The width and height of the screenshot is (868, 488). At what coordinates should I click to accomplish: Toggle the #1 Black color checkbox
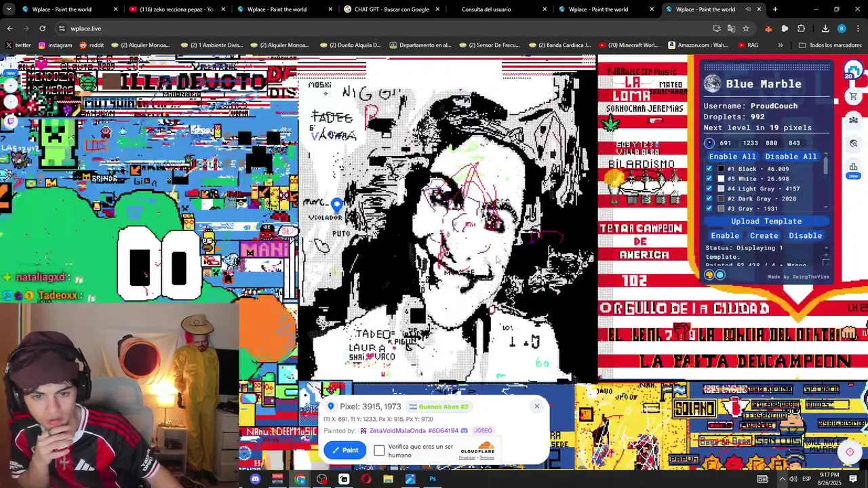[x=709, y=169]
